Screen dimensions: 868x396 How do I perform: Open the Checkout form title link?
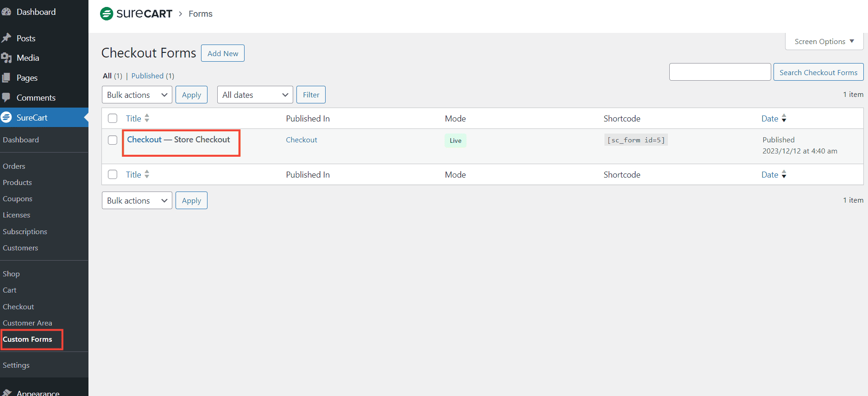click(x=145, y=140)
